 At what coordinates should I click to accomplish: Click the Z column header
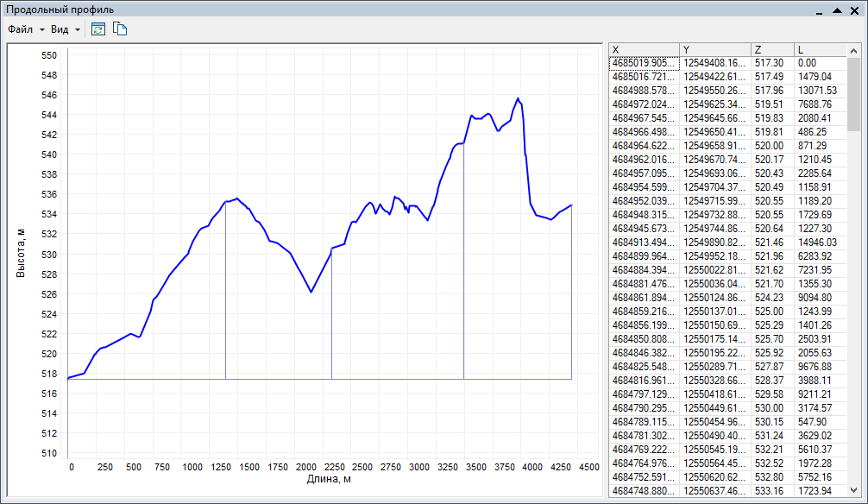[x=772, y=49]
